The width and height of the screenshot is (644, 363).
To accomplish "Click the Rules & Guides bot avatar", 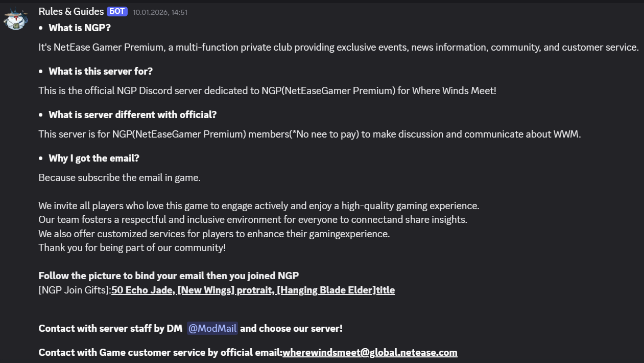I will (15, 19).
